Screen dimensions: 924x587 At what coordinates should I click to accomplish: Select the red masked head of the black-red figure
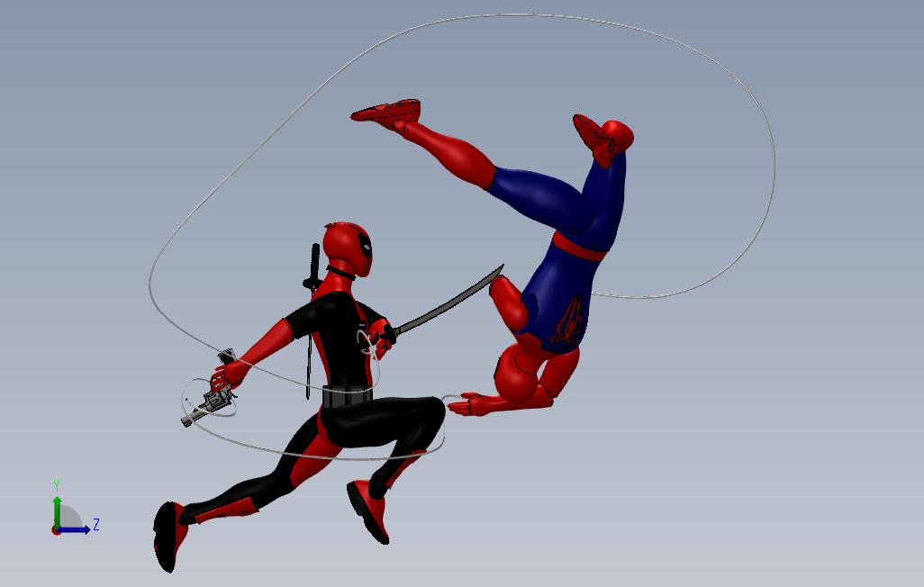point(348,248)
